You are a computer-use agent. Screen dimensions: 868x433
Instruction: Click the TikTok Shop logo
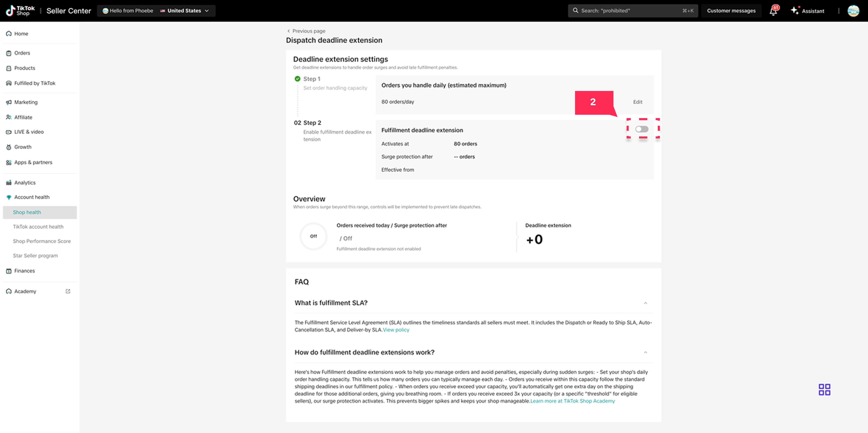[x=20, y=11]
